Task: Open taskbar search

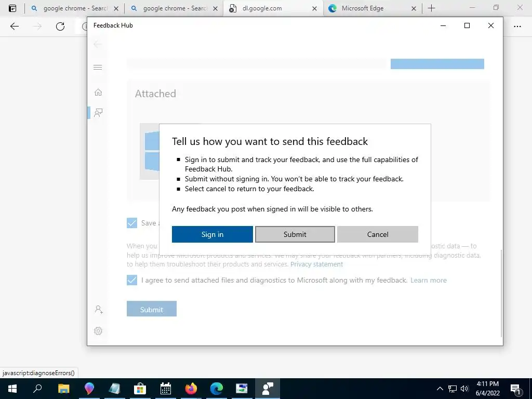Action: pyautogui.click(x=37, y=389)
